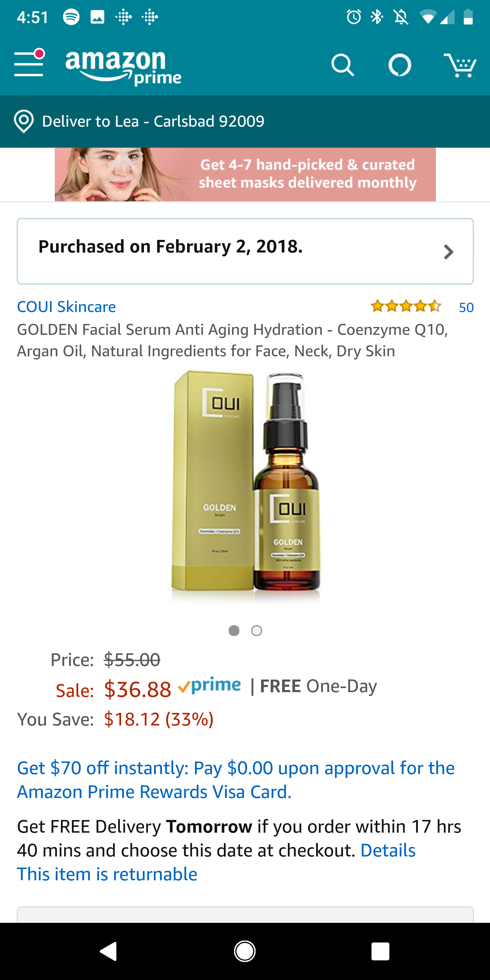
Task: Open the COUI Skincare brand link
Action: [67, 307]
